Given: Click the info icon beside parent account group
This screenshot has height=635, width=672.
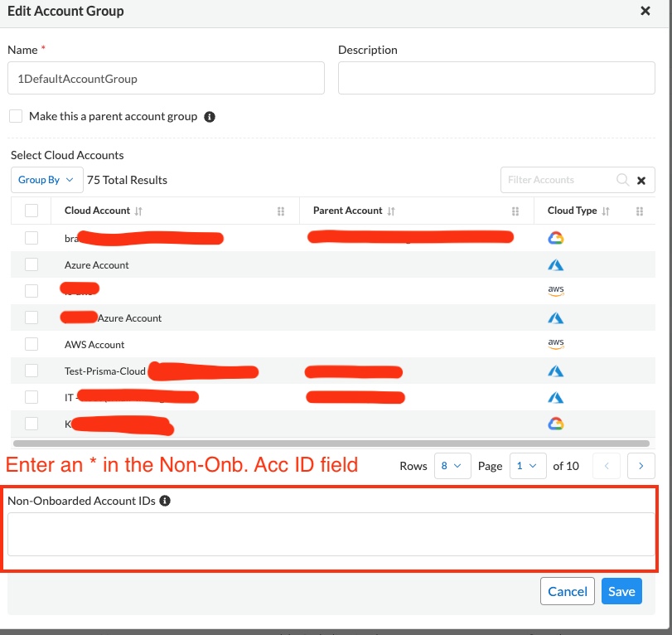Looking at the screenshot, I should pos(210,117).
